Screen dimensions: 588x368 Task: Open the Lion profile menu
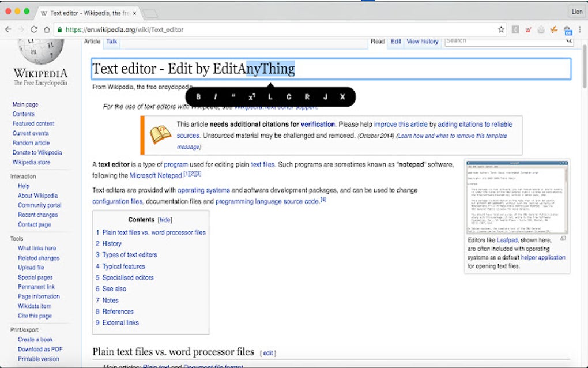[576, 10]
